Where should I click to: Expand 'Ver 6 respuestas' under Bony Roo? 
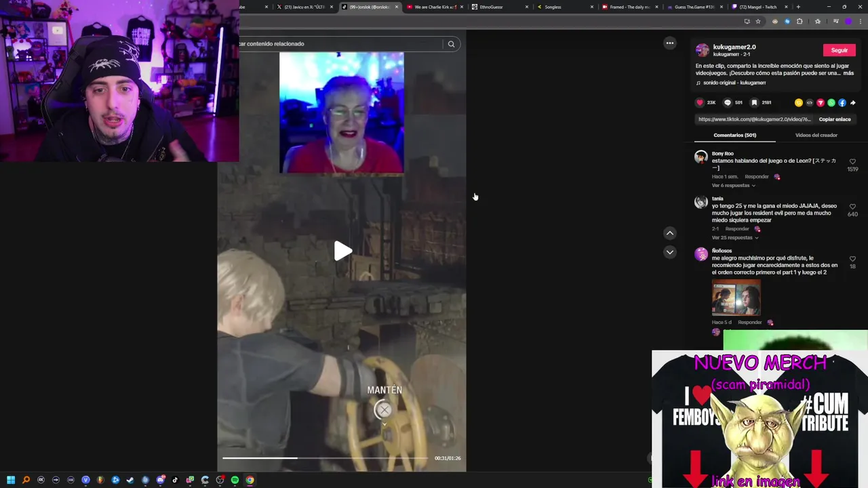tap(733, 186)
